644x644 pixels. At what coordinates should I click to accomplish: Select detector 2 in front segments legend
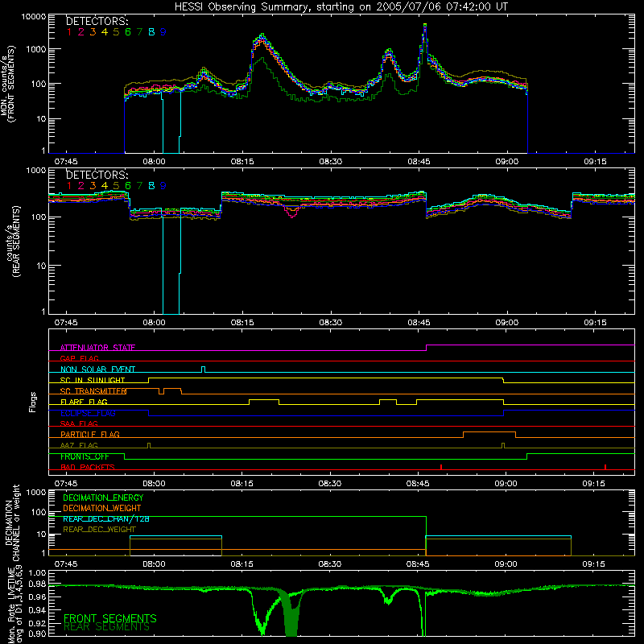click(81, 32)
